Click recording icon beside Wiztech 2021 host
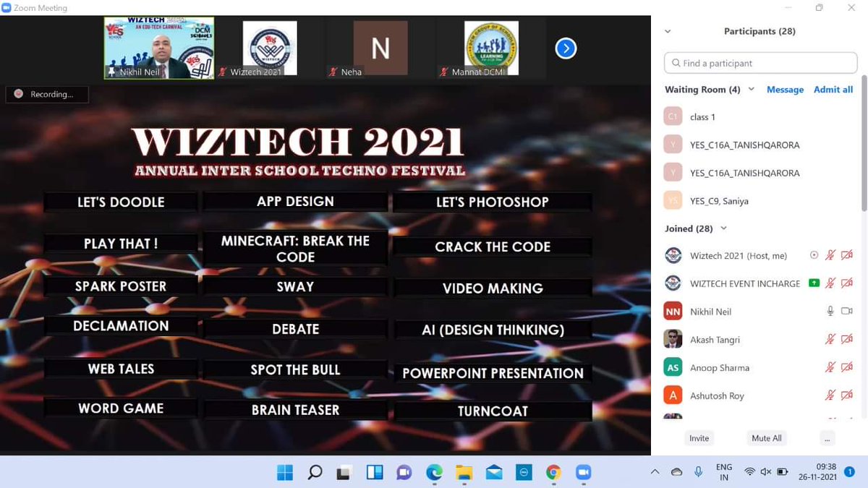The height and width of the screenshot is (488, 868). 814,255
